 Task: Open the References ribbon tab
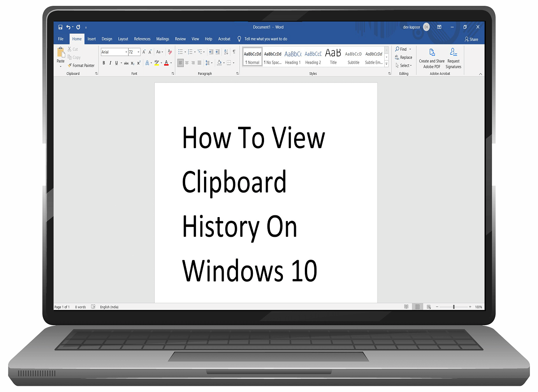(x=142, y=39)
